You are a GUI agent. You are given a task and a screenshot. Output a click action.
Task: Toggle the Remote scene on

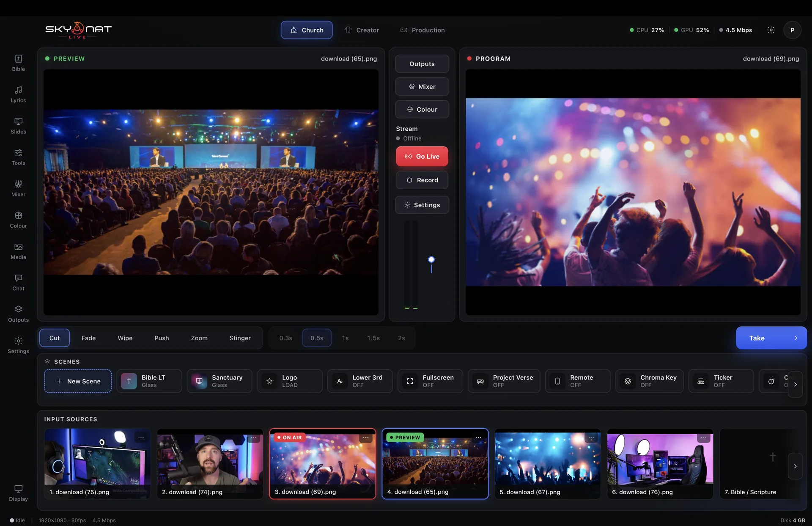click(577, 381)
